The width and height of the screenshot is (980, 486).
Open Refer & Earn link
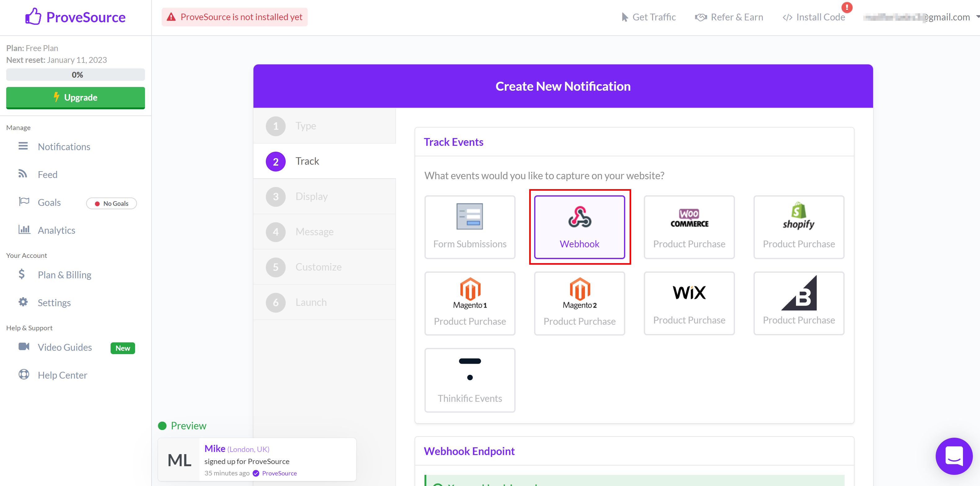tap(729, 17)
